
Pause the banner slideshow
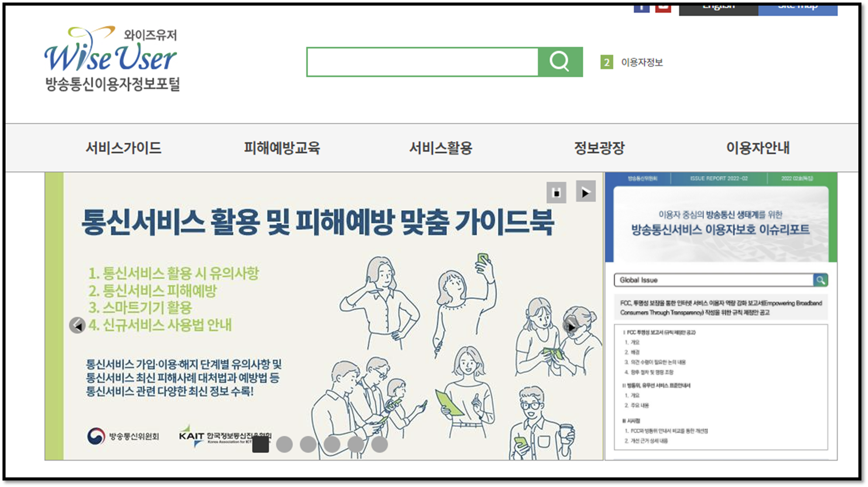coord(556,193)
